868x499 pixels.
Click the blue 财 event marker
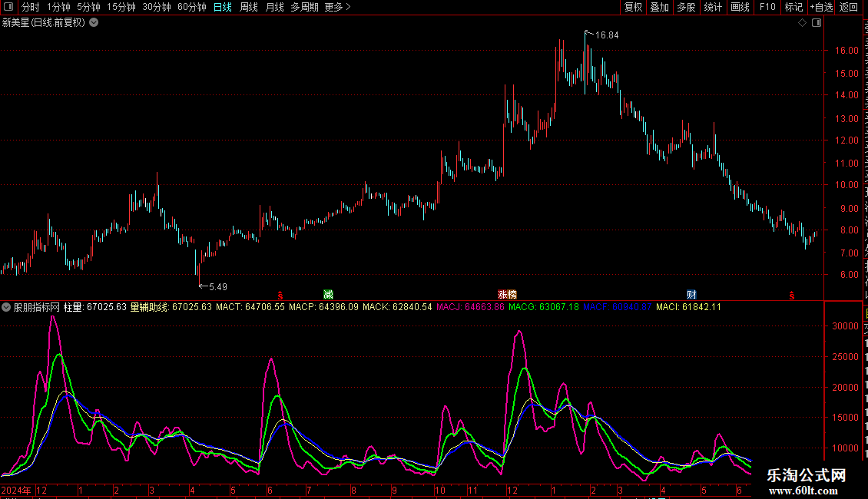click(691, 294)
